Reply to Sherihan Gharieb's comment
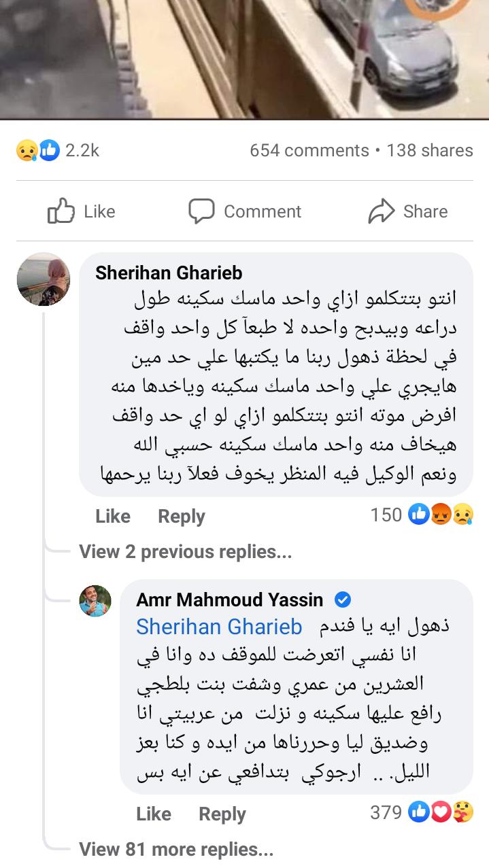Screen dimensions: 489x868 [181, 516]
